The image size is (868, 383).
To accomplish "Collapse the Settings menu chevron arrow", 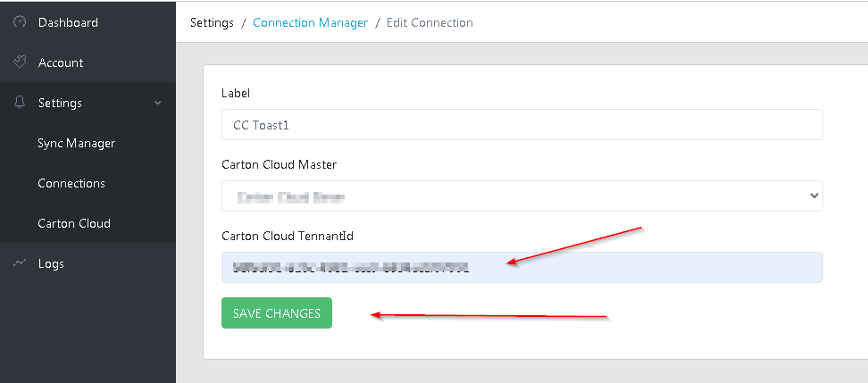I will coord(158,103).
